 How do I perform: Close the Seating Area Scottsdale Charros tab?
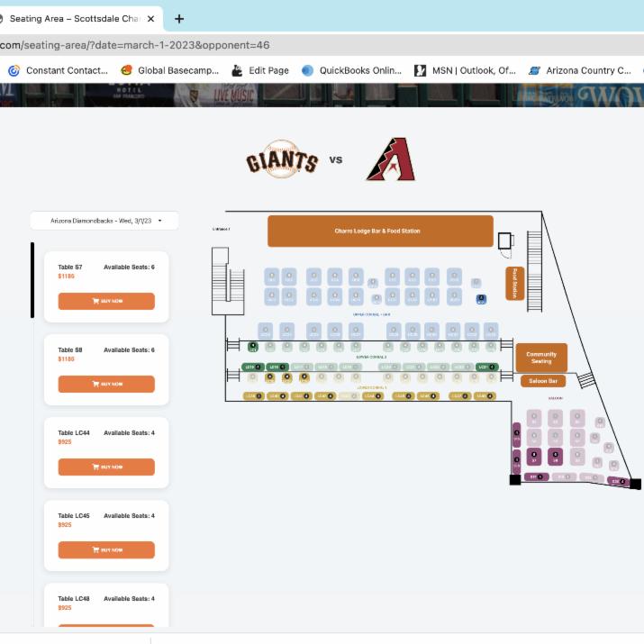[150, 19]
